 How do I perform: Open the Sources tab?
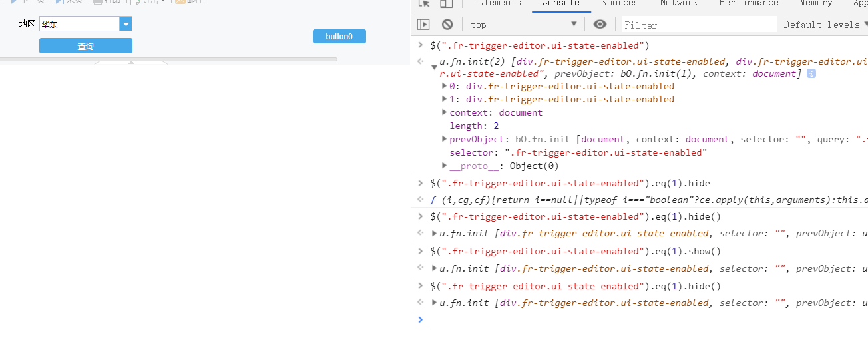[x=620, y=3]
